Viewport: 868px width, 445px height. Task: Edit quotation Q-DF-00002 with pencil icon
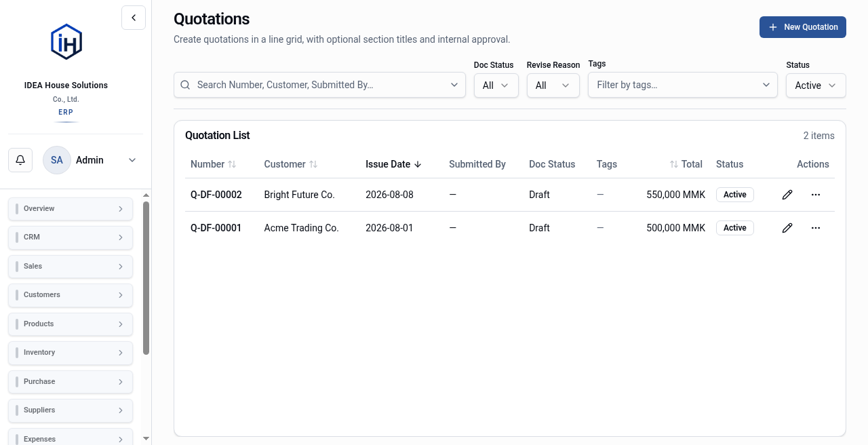[787, 195]
